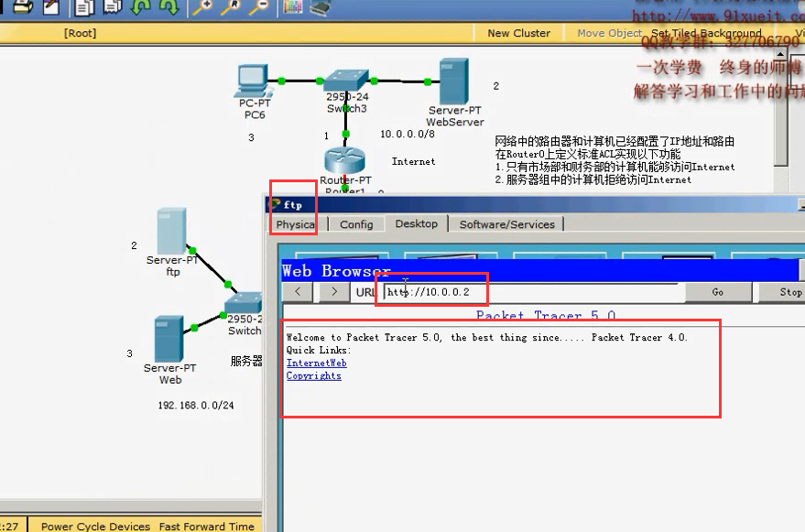The image size is (805, 532).
Task: Open the Software/Services tab
Action: (506, 224)
